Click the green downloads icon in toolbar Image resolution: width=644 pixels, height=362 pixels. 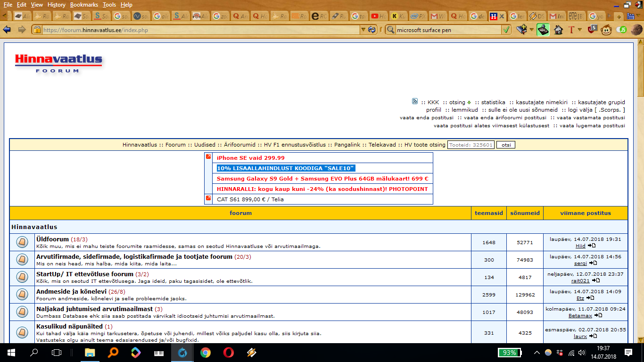(x=543, y=30)
